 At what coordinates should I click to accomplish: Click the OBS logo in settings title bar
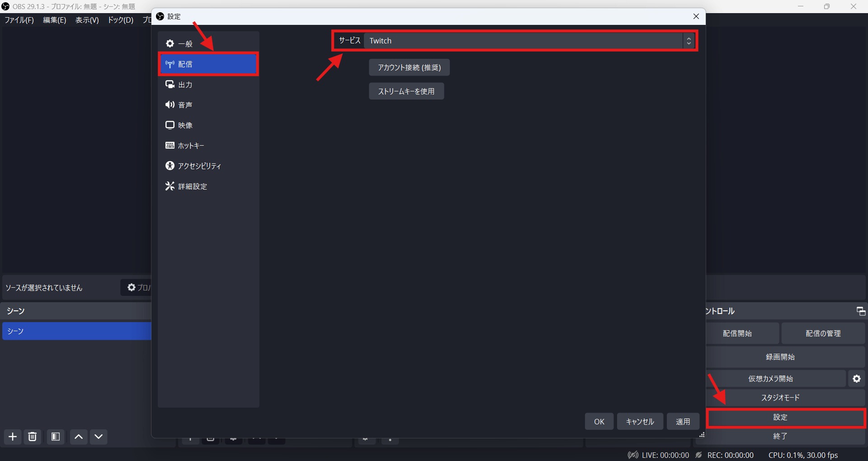[160, 16]
